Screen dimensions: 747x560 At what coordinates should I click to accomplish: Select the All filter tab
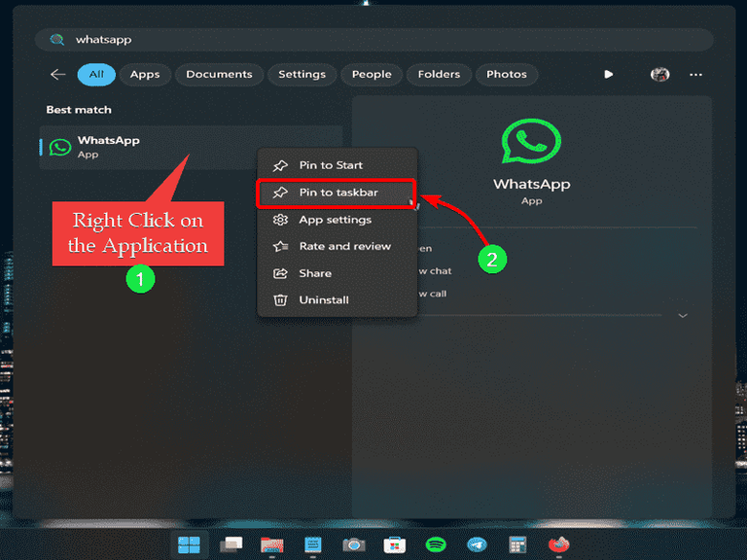click(x=96, y=74)
